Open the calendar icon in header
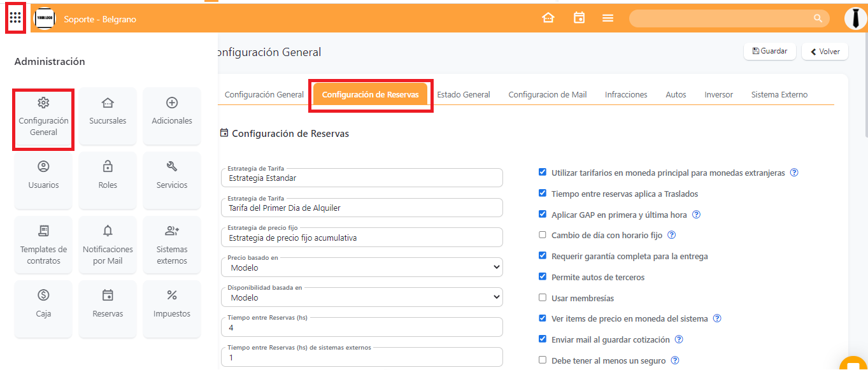Viewport: 868px width, 370px height. coord(579,18)
